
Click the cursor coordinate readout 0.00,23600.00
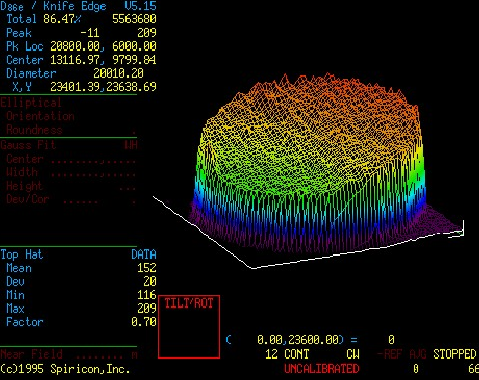[299, 340]
